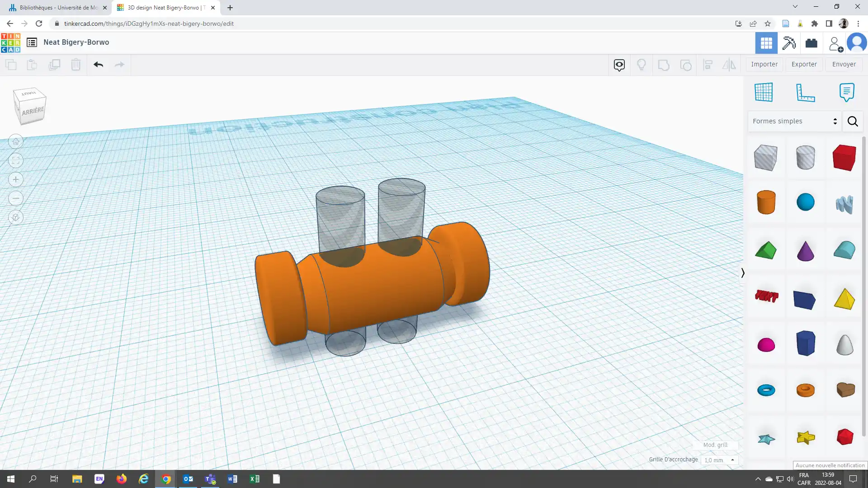Invite a collaborator with add-person icon

835,44
